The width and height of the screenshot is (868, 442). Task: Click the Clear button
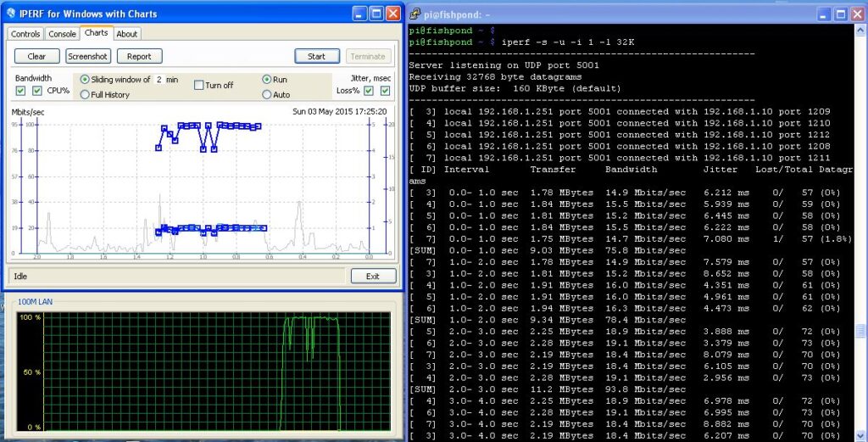click(36, 56)
